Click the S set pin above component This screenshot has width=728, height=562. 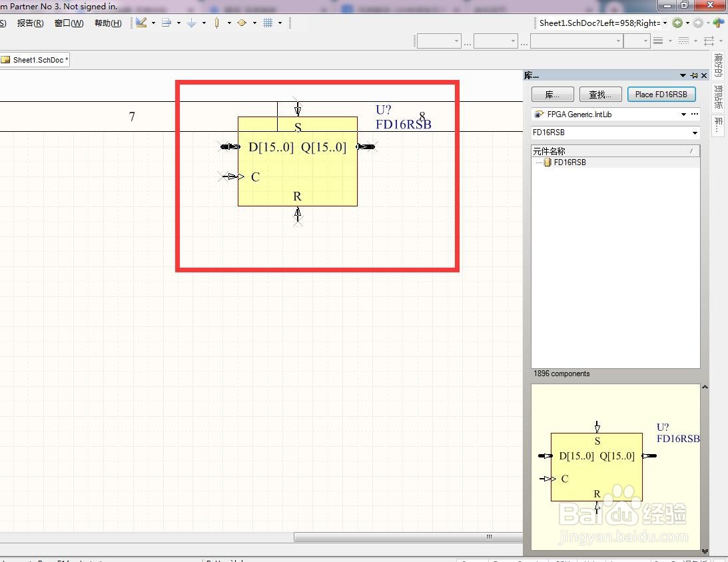[x=298, y=108]
